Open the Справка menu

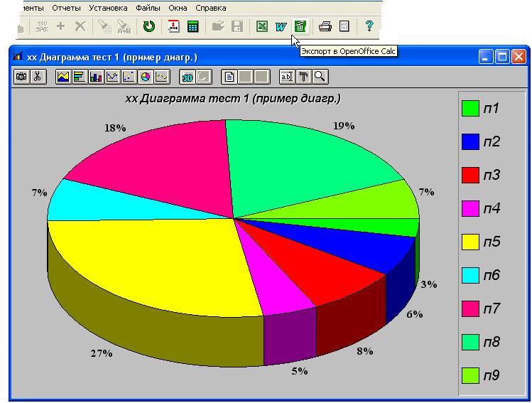tap(211, 8)
